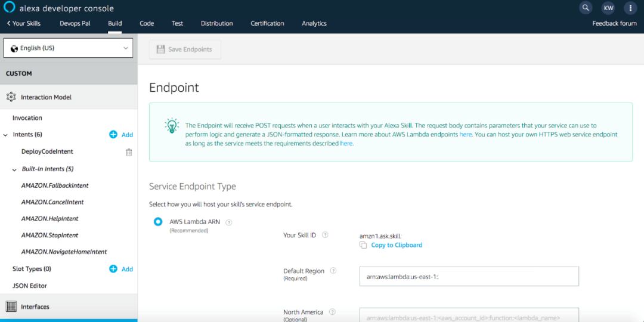The height and width of the screenshot is (322, 644).
Task: Select the DeployCodeIntent intent
Action: (x=47, y=151)
